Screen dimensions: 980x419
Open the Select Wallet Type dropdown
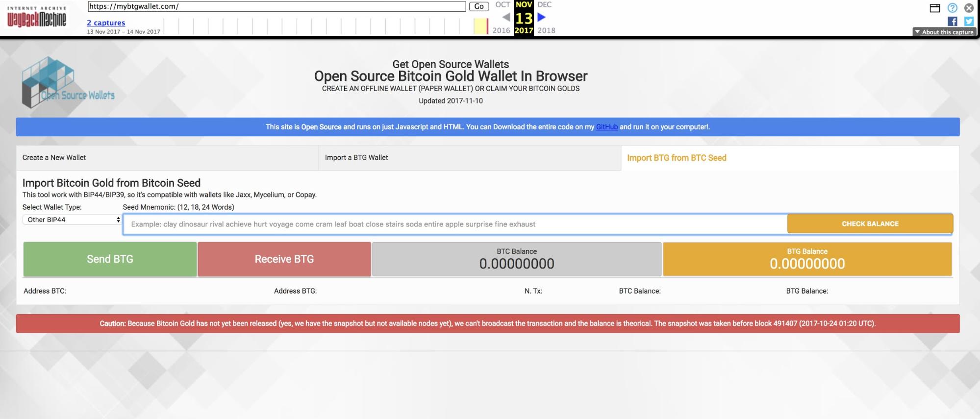tap(72, 220)
